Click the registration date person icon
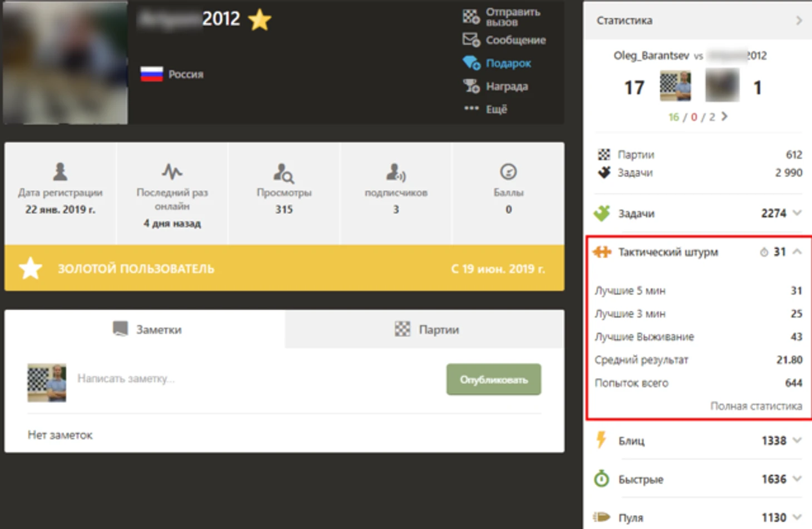 60,171
